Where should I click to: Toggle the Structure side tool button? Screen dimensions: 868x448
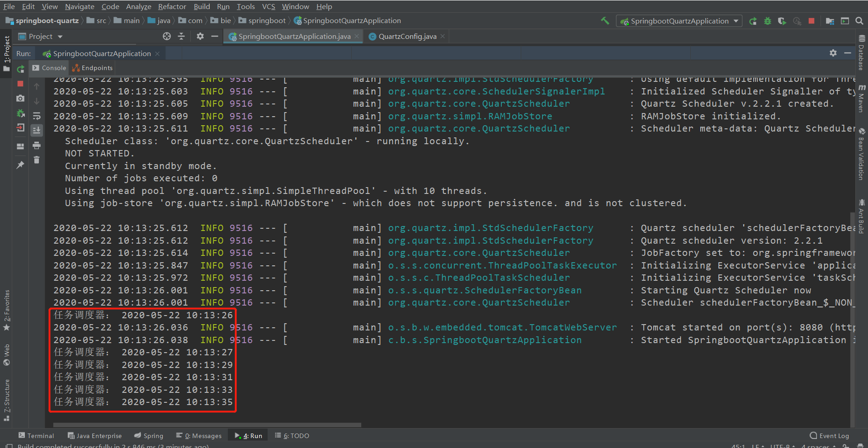point(6,400)
